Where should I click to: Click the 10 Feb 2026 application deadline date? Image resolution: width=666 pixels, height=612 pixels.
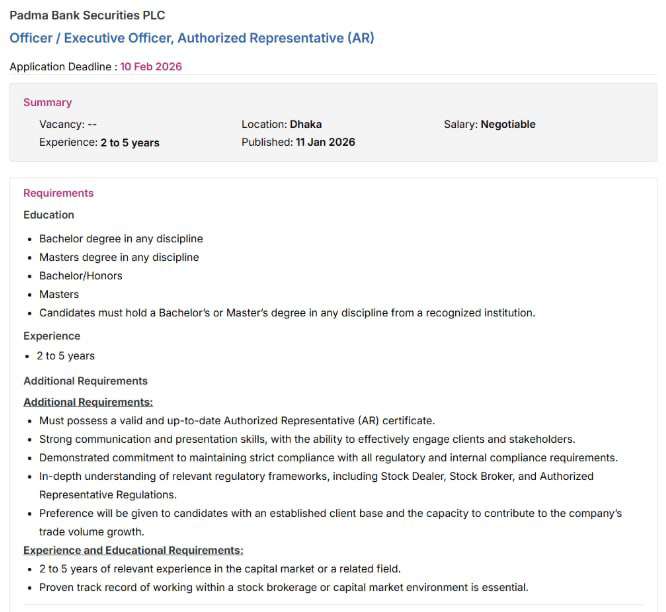pos(151,67)
